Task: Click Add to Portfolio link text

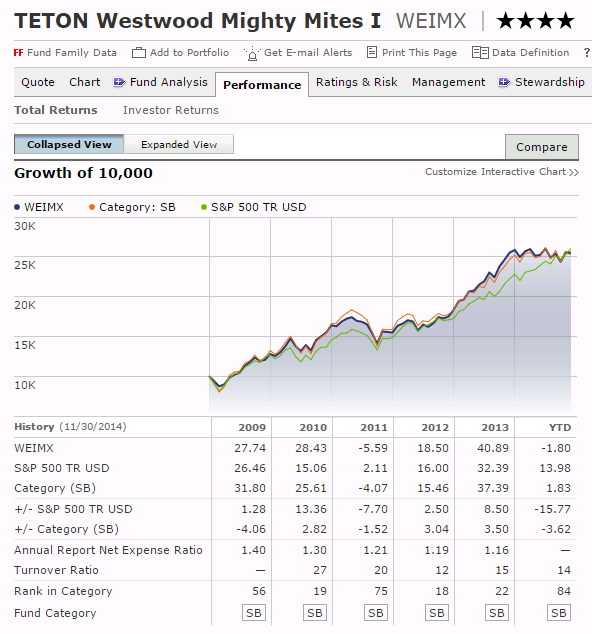Action: click(189, 53)
